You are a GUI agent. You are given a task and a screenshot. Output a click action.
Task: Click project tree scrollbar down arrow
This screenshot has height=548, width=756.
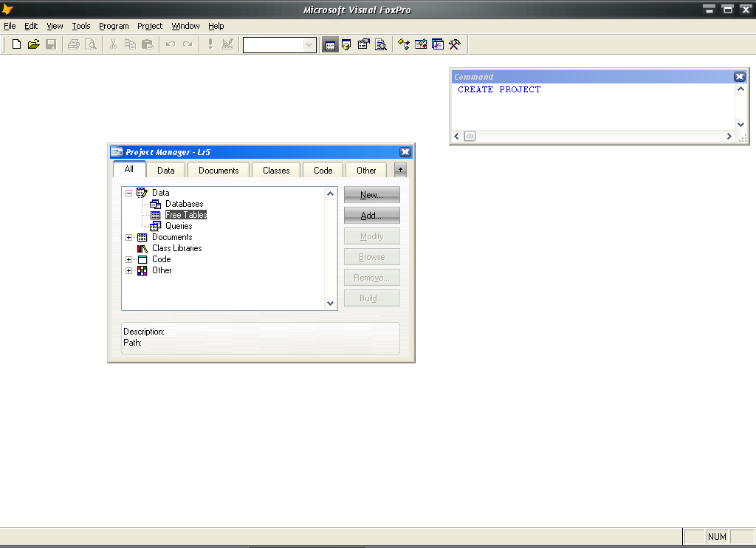click(330, 304)
